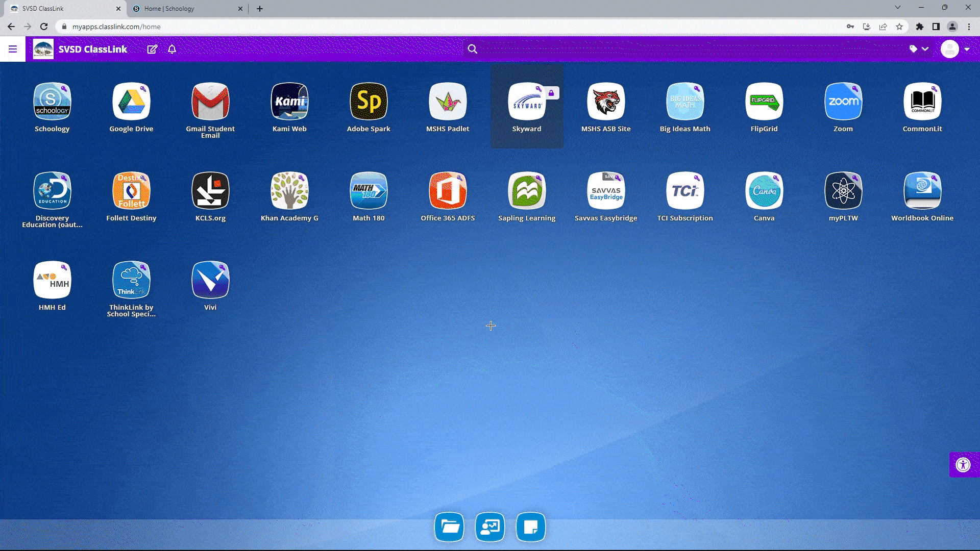Launch ThinkLink by School Specialty
The image size is (980, 551).
pos(131,280)
